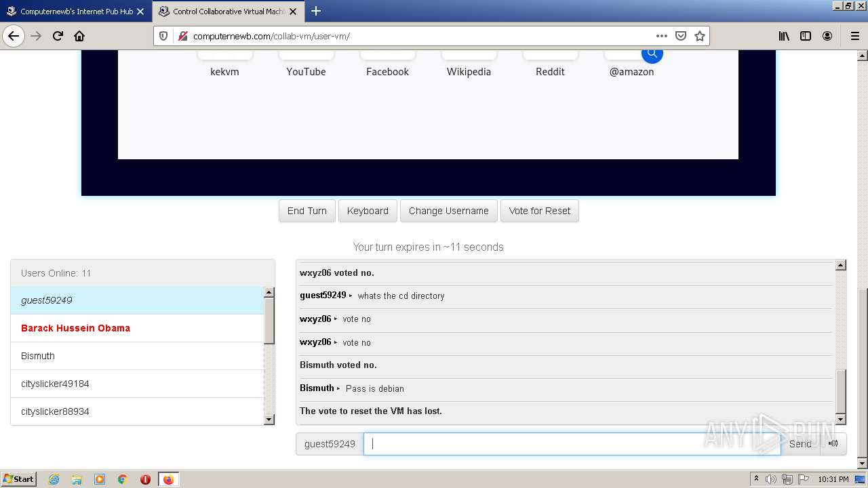Select user cityslicker88934 in list

click(x=137, y=411)
